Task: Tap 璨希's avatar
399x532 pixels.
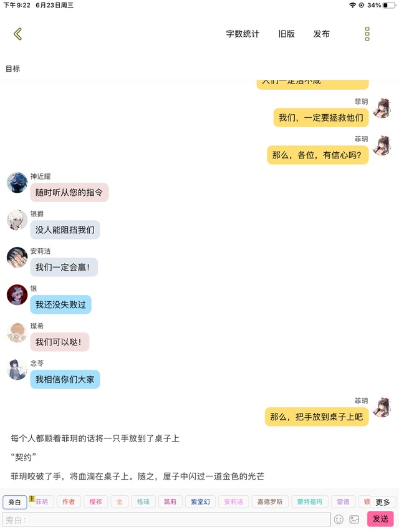Action: (17, 332)
